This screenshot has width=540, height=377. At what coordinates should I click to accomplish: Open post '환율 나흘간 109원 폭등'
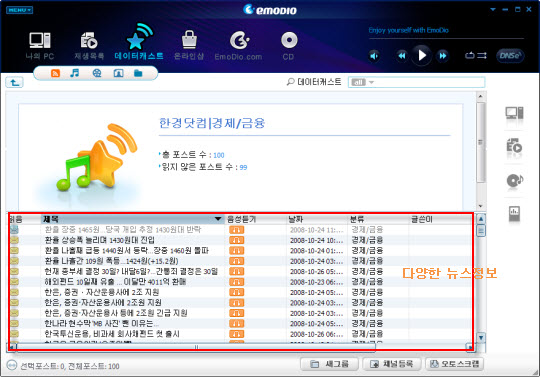coord(111,261)
